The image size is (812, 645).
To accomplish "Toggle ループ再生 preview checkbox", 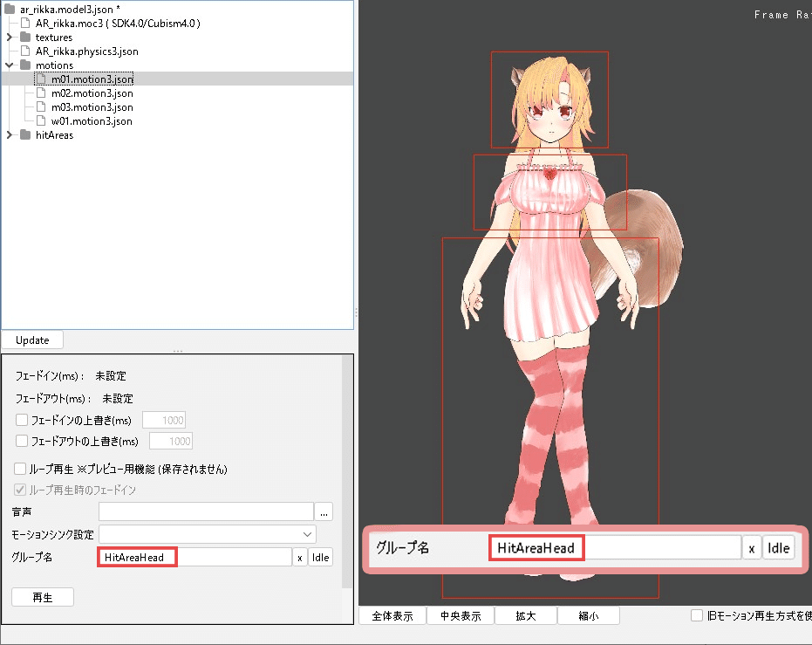I will (20, 469).
